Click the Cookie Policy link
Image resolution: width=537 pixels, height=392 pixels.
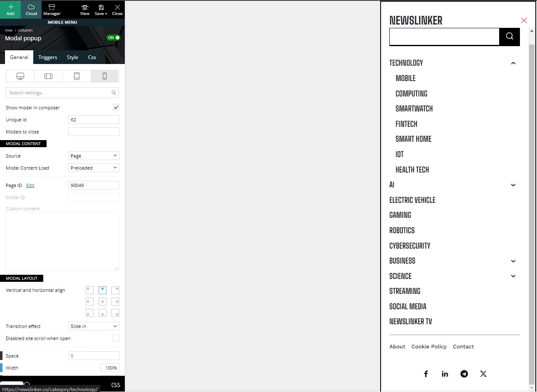(x=429, y=347)
